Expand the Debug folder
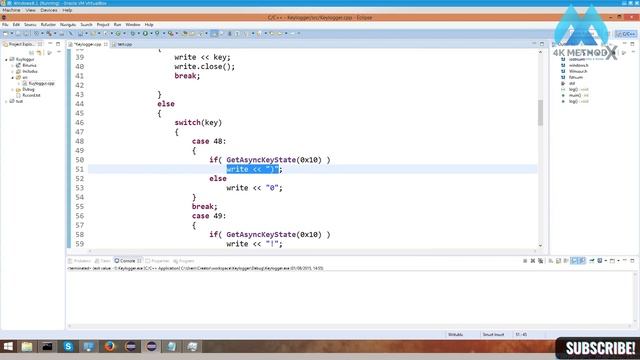 (x=13, y=89)
